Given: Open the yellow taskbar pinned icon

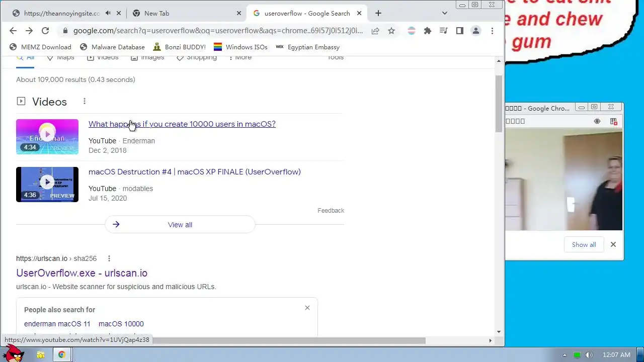Looking at the screenshot, I should [41, 355].
